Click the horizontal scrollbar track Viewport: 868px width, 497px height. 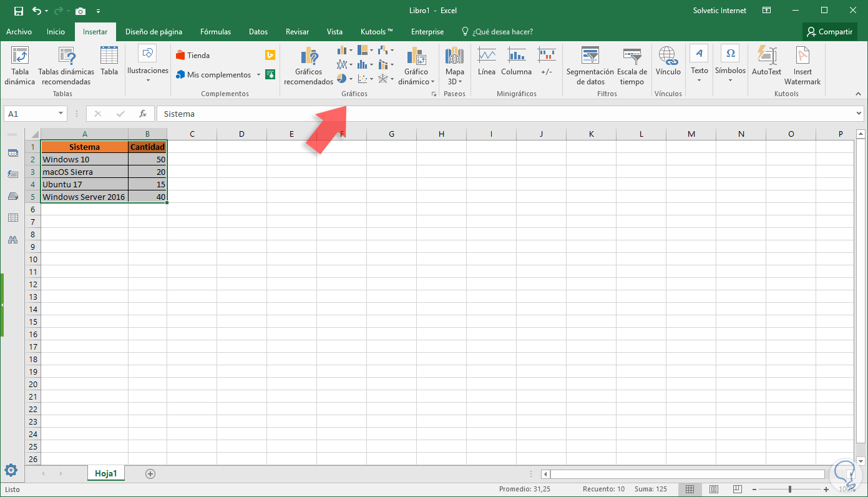[687, 474]
